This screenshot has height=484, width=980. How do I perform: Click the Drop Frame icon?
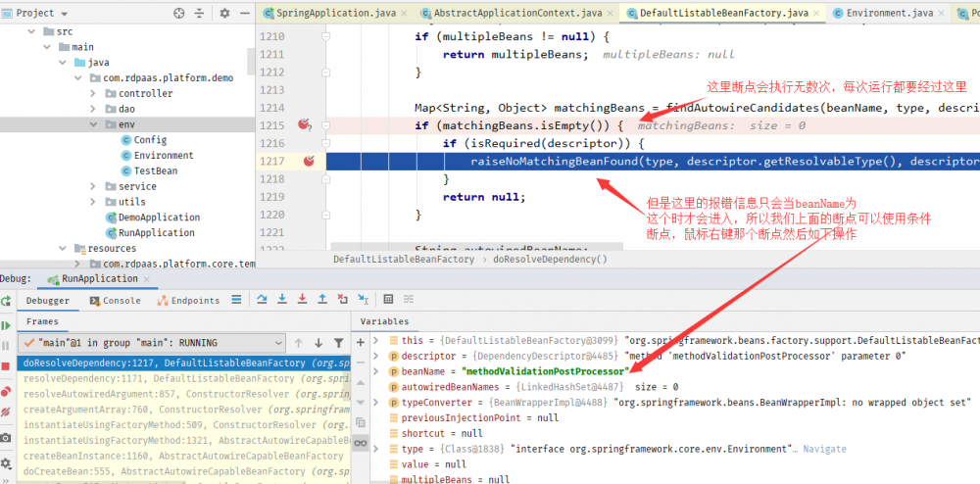342,300
